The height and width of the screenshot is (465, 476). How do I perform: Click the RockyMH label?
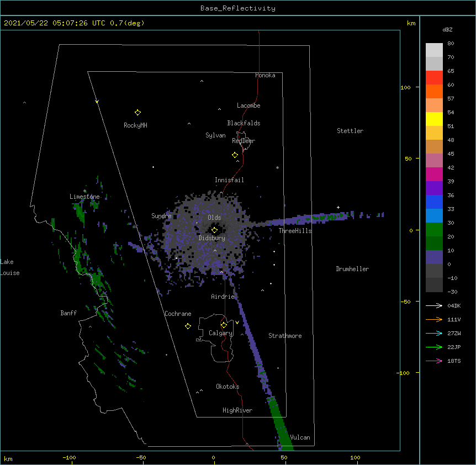pyautogui.click(x=135, y=125)
